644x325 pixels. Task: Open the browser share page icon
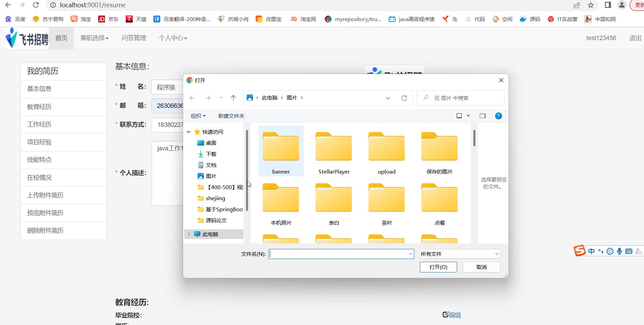[577, 5]
